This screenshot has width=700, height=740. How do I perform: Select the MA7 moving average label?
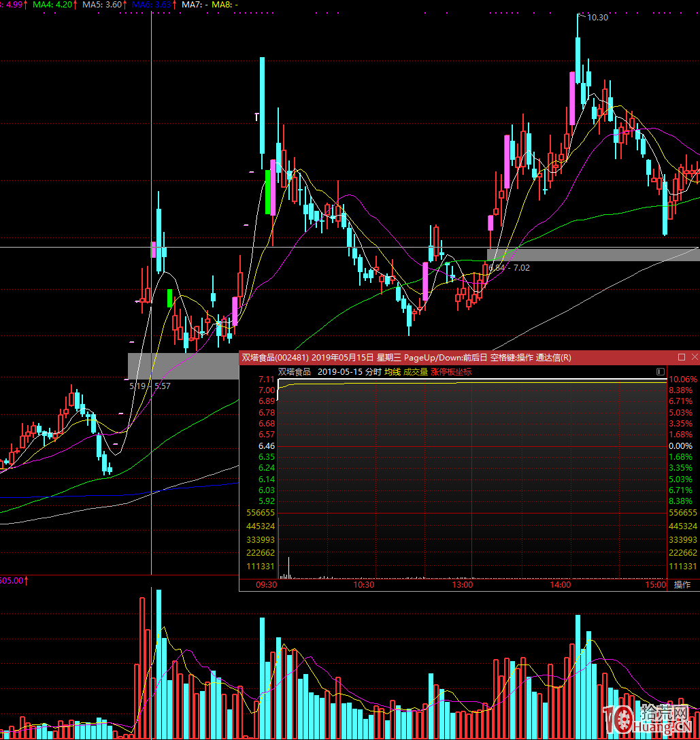[195, 5]
